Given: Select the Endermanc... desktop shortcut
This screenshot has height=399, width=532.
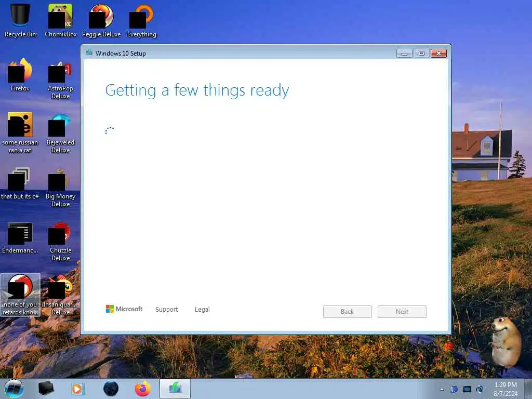Looking at the screenshot, I should pos(20,237).
